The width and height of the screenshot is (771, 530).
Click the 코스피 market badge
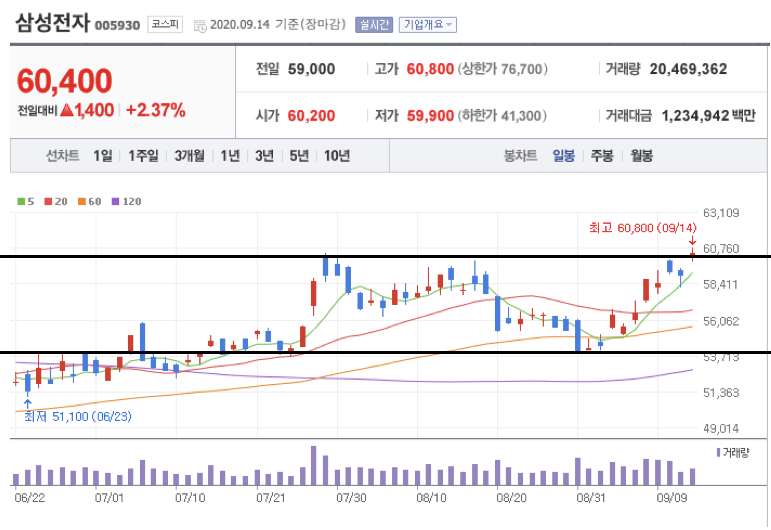(165, 24)
